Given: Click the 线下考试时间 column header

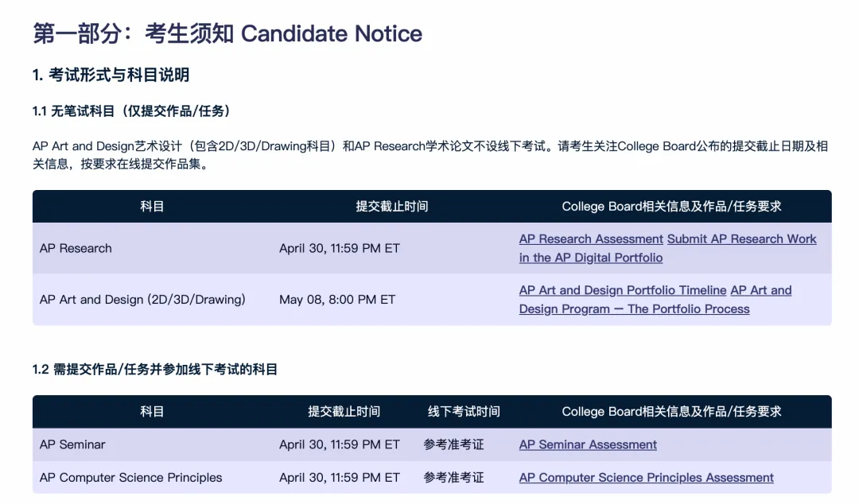Looking at the screenshot, I should pos(464,412).
